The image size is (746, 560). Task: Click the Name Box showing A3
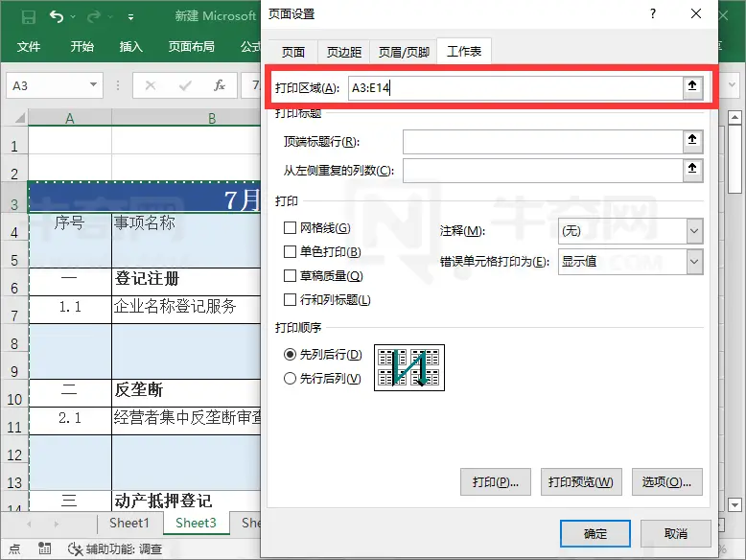pyautogui.click(x=48, y=85)
